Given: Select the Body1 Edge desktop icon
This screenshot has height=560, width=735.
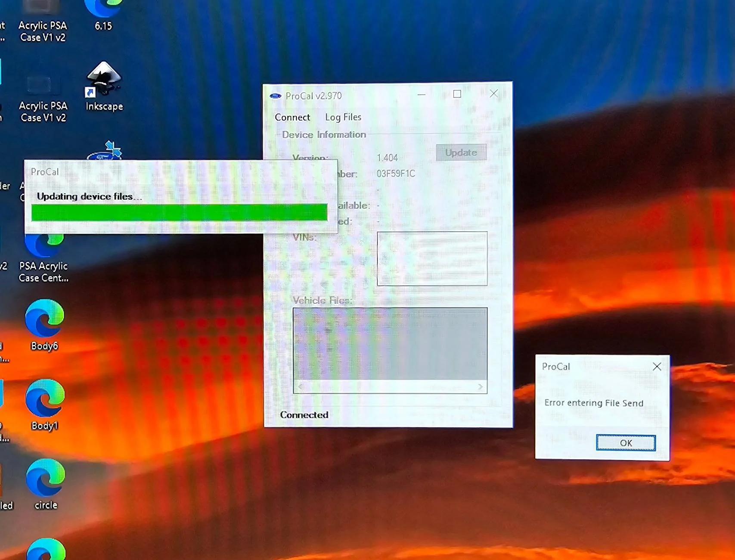Looking at the screenshot, I should tap(44, 405).
